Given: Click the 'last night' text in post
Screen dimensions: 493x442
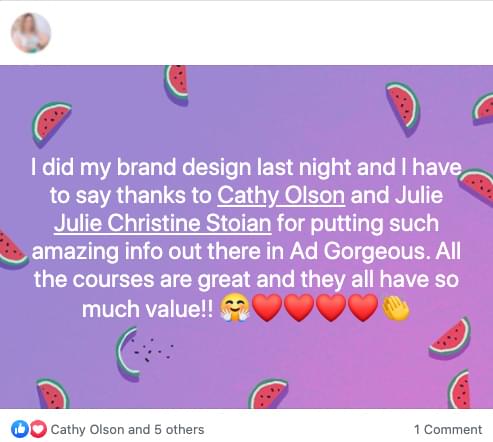Looking at the screenshot, I should click(x=304, y=168).
